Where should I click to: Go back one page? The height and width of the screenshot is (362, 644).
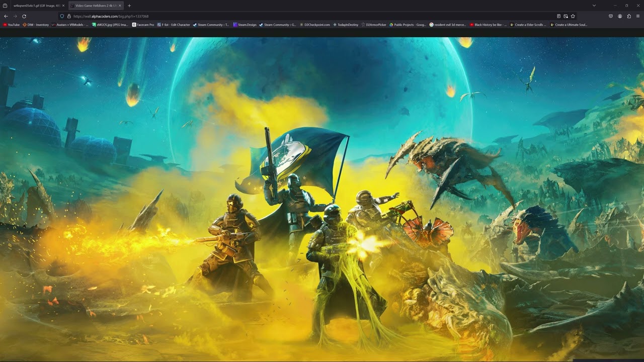click(x=6, y=16)
